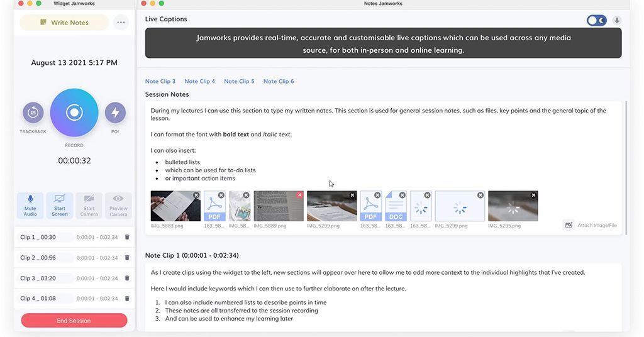Click the large Record button
The width and height of the screenshot is (644, 337).
tap(74, 113)
